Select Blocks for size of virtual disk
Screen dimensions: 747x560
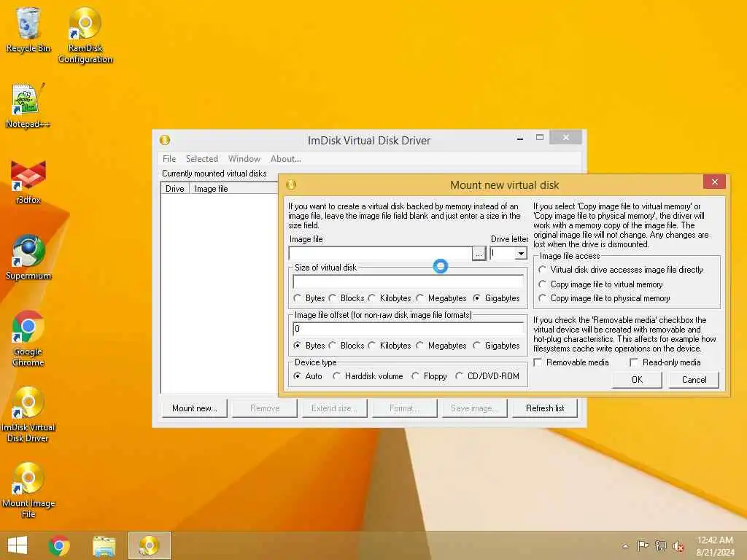347,298
